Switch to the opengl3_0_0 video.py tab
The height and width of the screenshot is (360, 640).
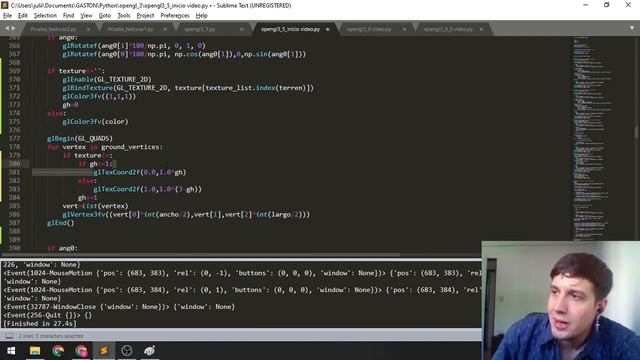click(448, 29)
